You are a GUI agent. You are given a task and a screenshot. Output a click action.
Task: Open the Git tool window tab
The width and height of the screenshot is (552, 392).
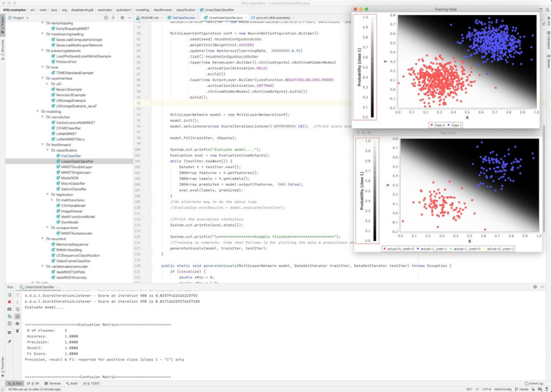point(33,383)
